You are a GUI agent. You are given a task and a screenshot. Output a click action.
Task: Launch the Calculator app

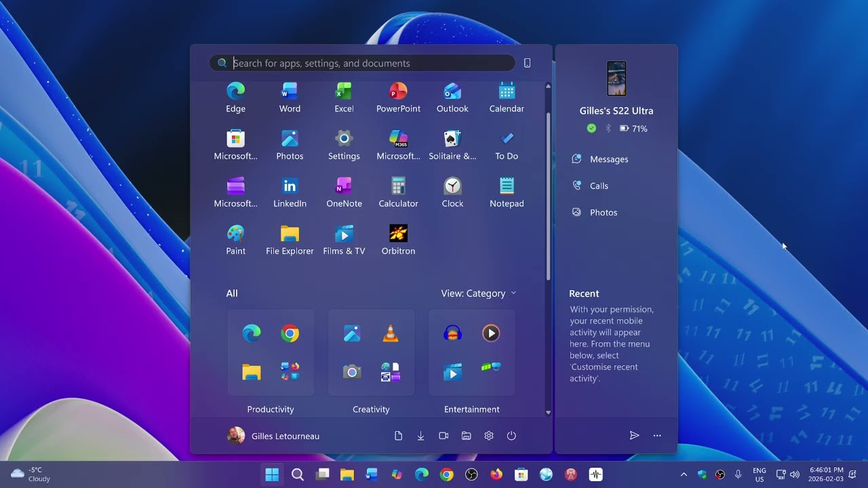[x=398, y=193]
